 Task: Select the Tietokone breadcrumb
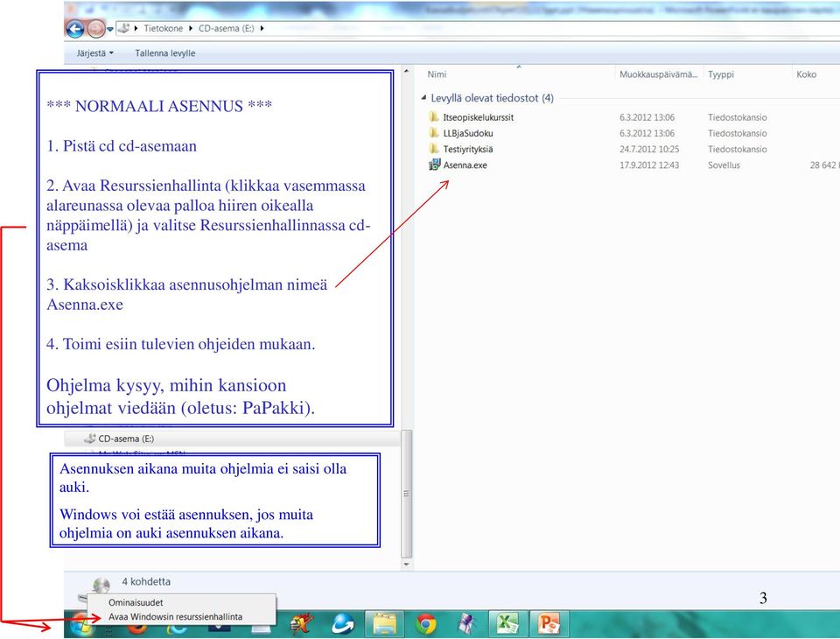click(x=163, y=28)
